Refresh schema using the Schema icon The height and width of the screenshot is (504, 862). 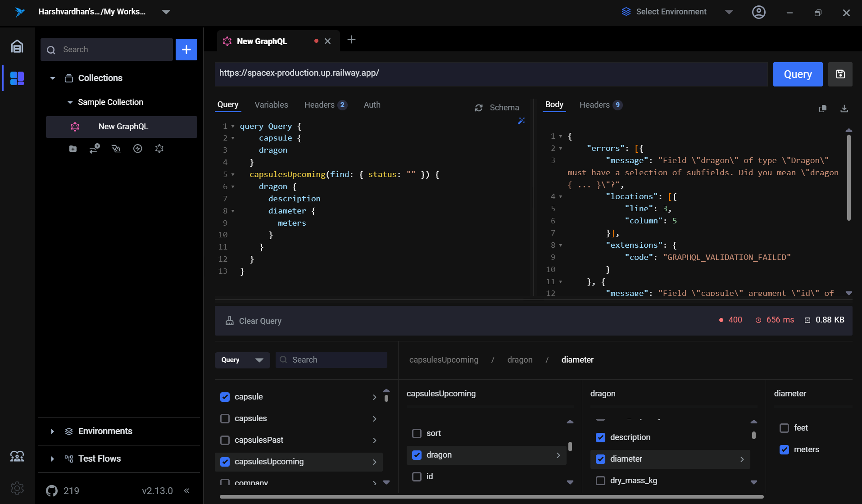[x=479, y=108]
